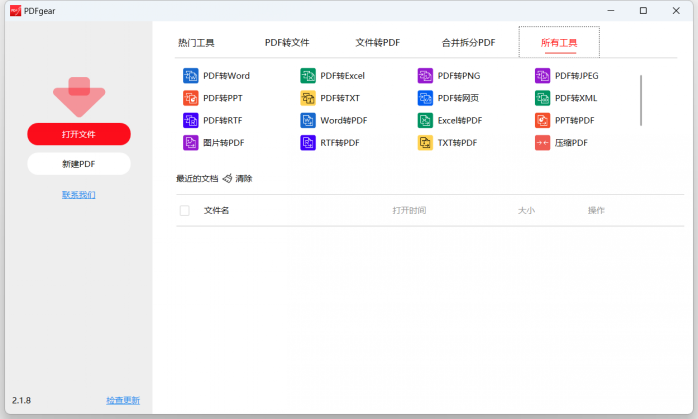Screen dimensions: 698x419
Task: Click the 图片转PDF tool icon
Action: pos(191,142)
